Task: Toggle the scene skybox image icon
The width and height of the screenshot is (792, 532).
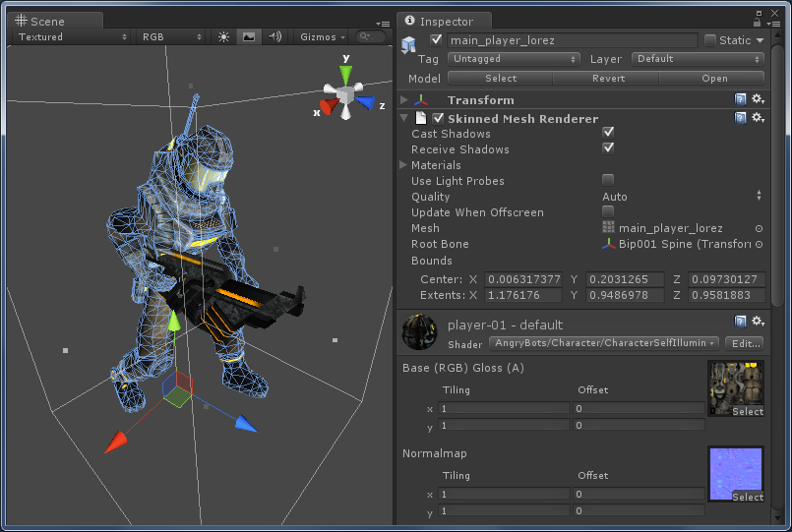Action: (x=249, y=37)
